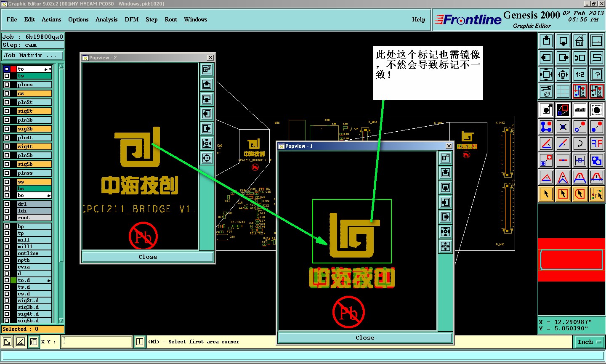Click the pan left view icon
Image resolution: width=606 pixels, height=364 pixels.
(546, 58)
